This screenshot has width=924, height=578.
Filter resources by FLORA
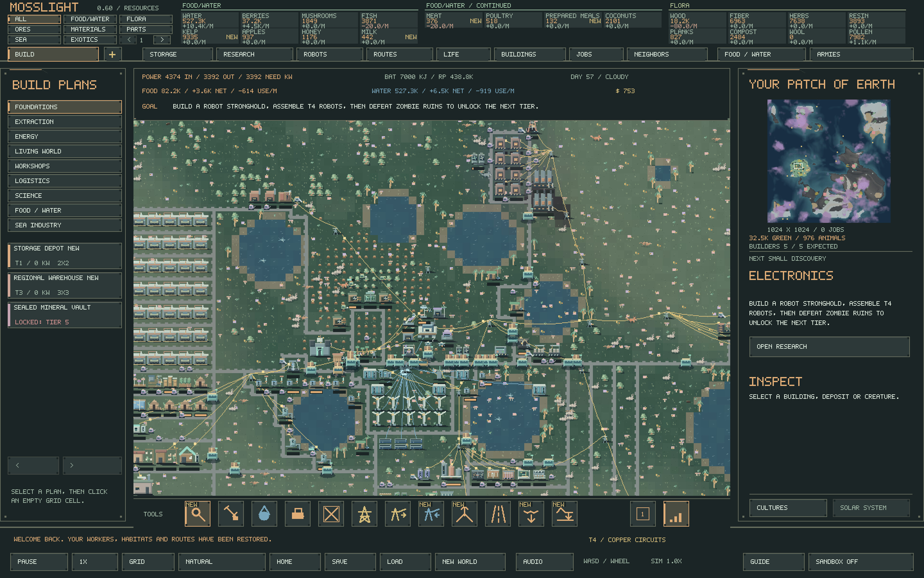[145, 19]
